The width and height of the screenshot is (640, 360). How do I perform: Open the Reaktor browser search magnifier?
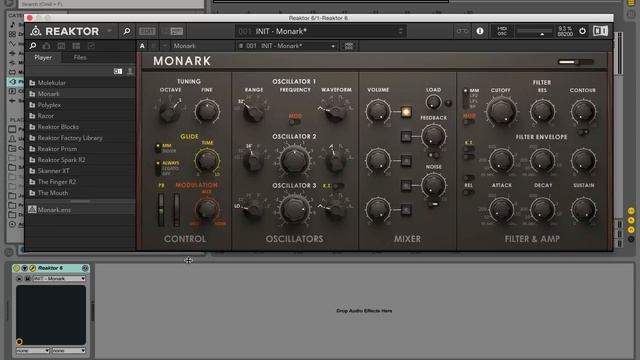tap(127, 31)
